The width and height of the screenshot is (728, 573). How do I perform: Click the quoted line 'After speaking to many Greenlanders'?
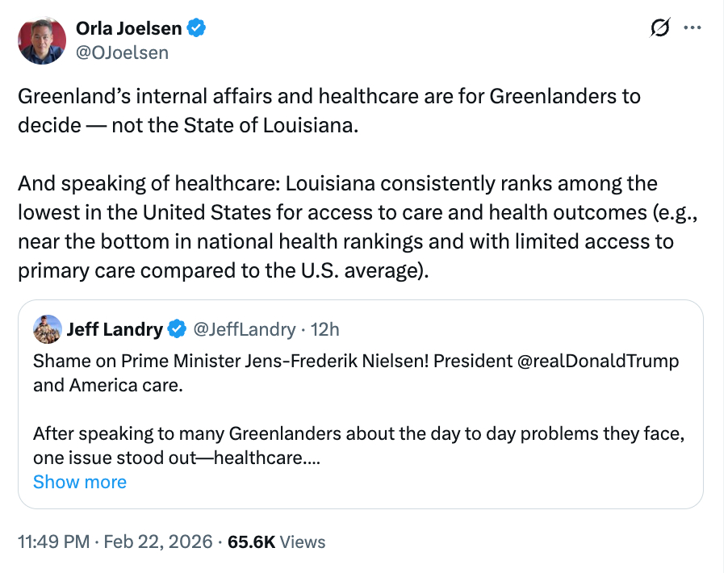355,433
